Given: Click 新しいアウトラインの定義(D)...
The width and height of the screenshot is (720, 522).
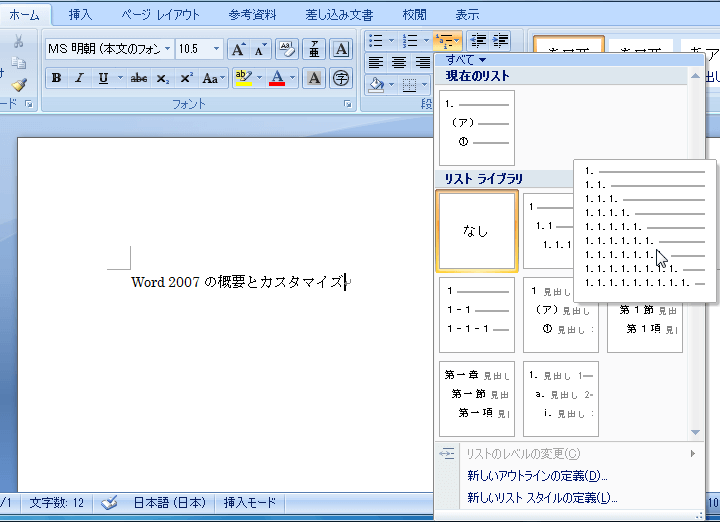Looking at the screenshot, I should click(x=537, y=476).
